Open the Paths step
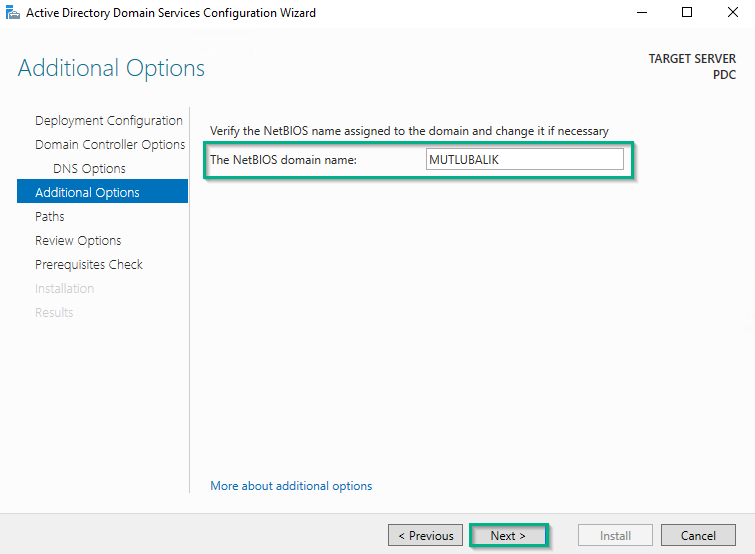The height and width of the screenshot is (554, 755). 50,217
